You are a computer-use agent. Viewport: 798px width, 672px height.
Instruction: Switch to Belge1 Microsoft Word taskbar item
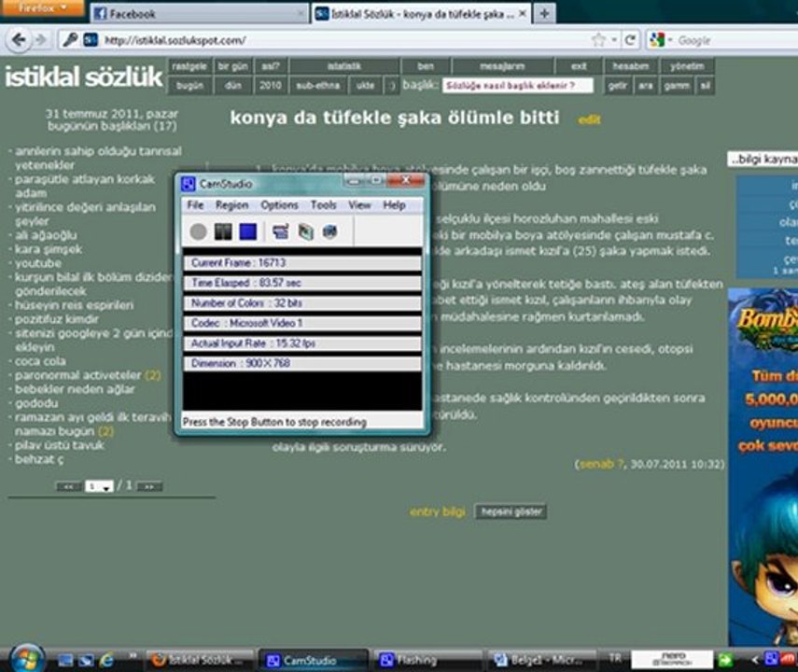541,660
